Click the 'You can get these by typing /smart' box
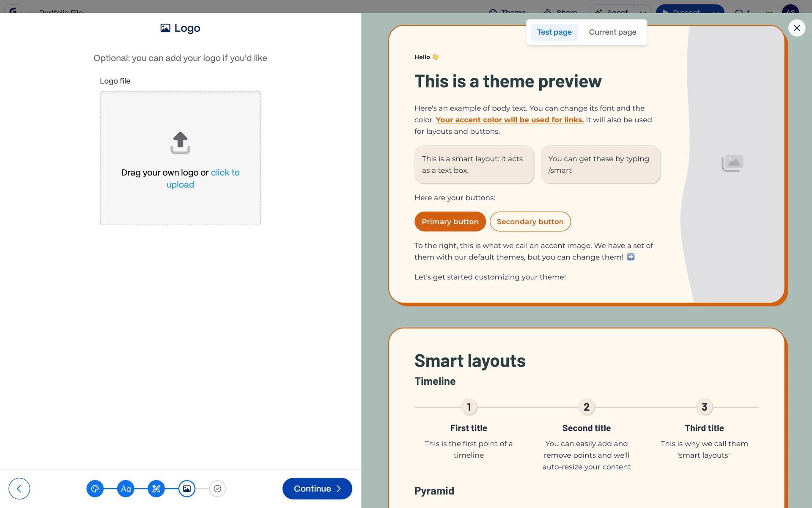The image size is (812, 508). click(x=600, y=165)
